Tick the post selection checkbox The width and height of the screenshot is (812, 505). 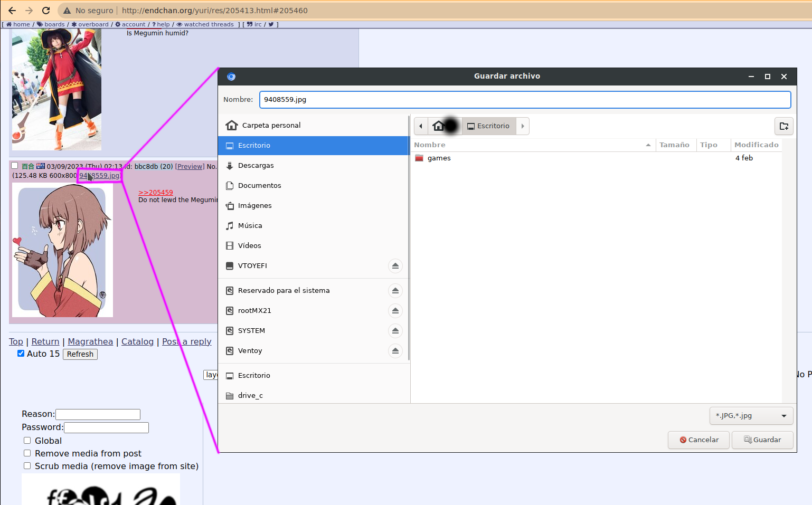pos(15,166)
